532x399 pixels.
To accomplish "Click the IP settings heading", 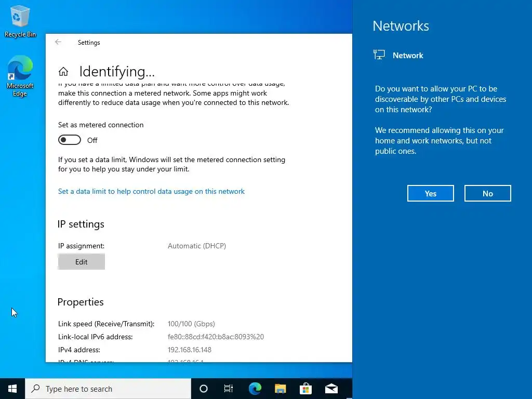I will (x=81, y=224).
